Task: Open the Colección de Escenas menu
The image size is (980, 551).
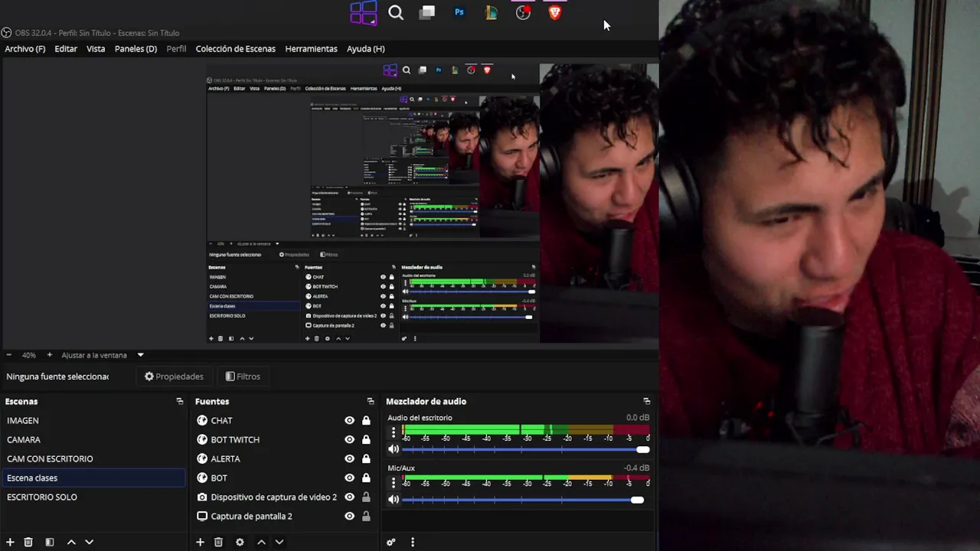Action: [235, 48]
